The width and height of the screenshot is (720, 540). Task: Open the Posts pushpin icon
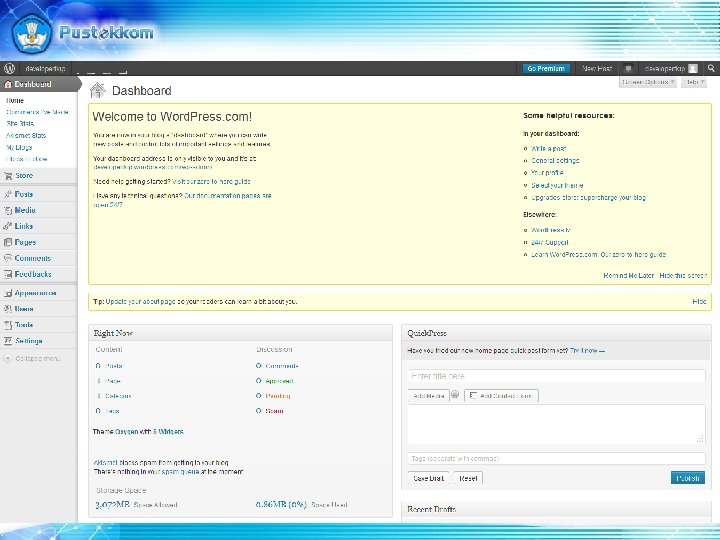click(8, 194)
